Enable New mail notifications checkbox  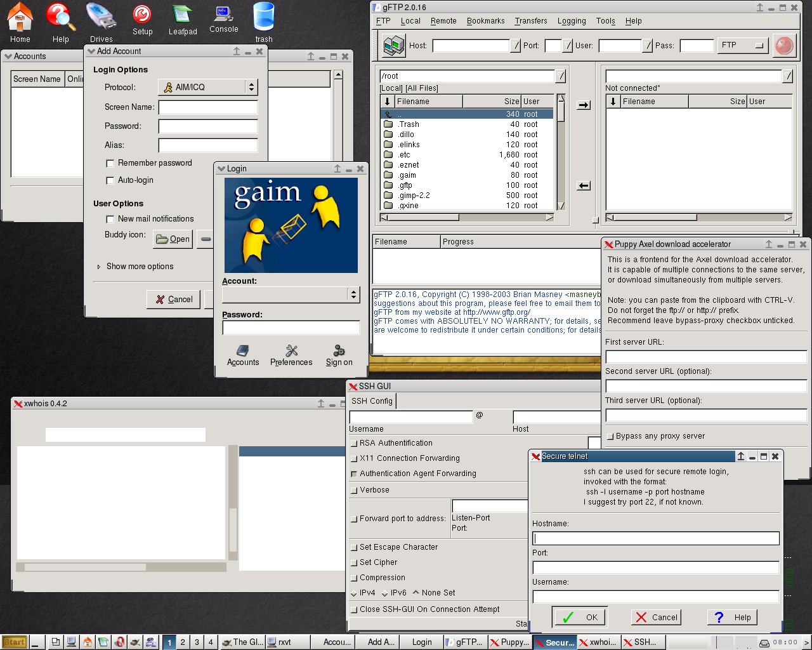(110, 219)
